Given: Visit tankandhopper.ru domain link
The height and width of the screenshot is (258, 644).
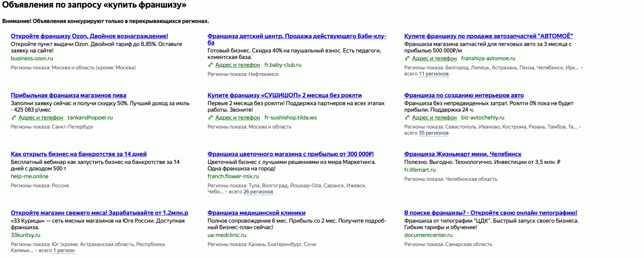Looking at the screenshot, I should click(x=90, y=118).
